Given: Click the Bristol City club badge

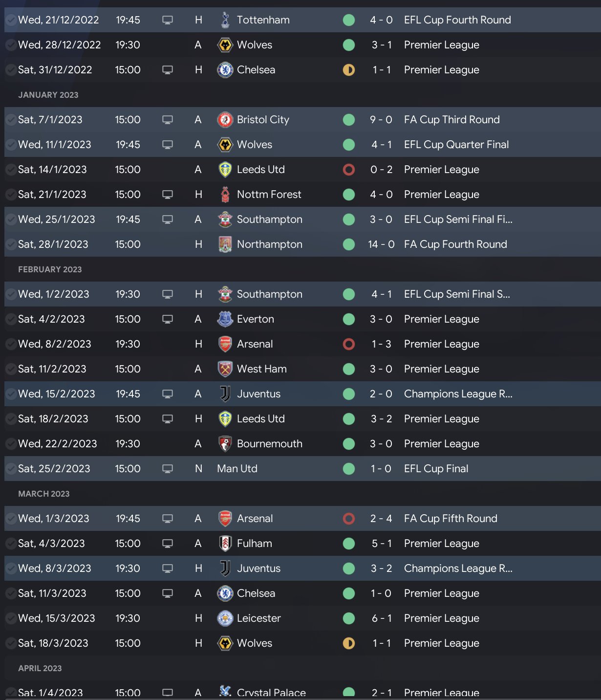Looking at the screenshot, I should pos(225,120).
